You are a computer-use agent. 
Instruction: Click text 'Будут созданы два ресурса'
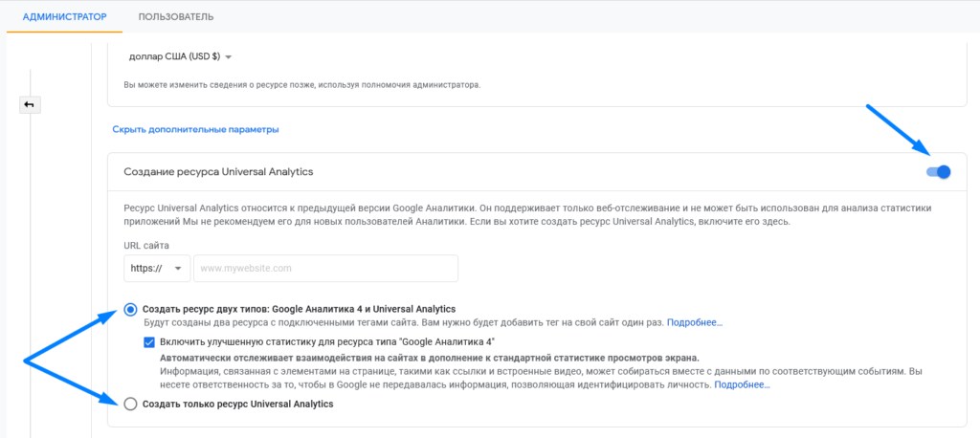[x=403, y=323]
